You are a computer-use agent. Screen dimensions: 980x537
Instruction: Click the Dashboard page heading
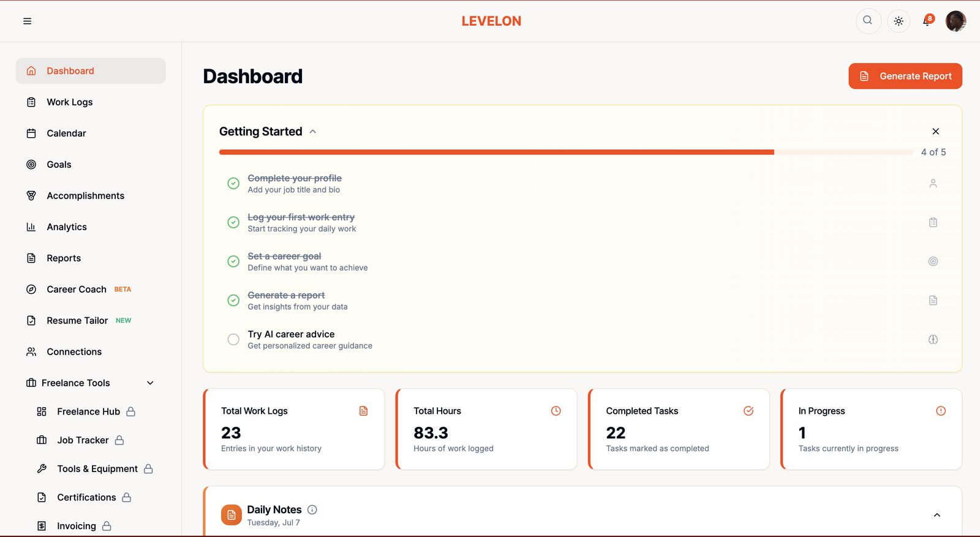(253, 77)
